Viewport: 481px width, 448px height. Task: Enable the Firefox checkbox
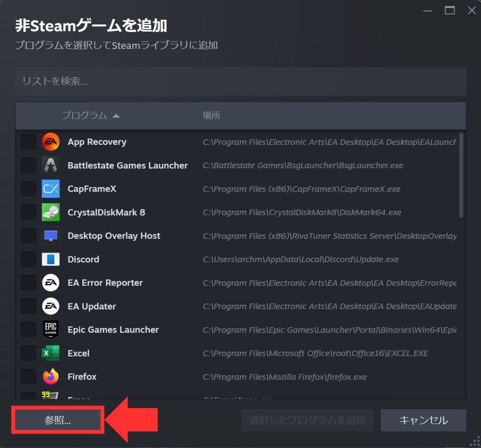28,376
